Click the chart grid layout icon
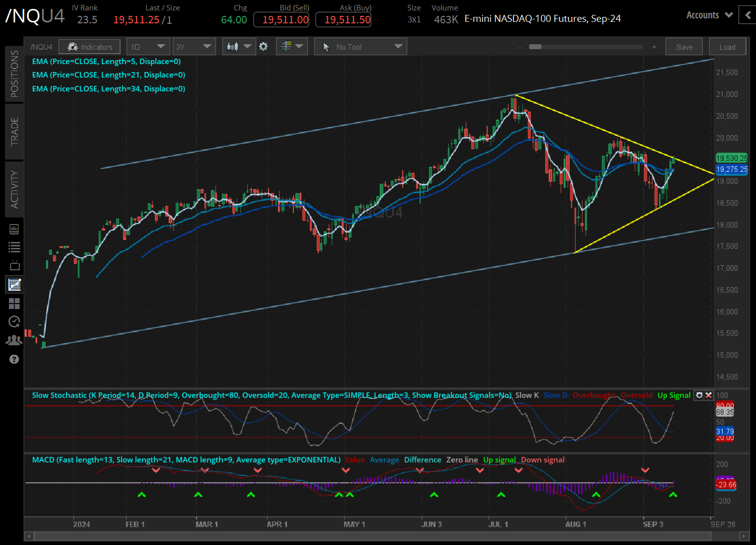This screenshot has width=756, height=545. 14,304
